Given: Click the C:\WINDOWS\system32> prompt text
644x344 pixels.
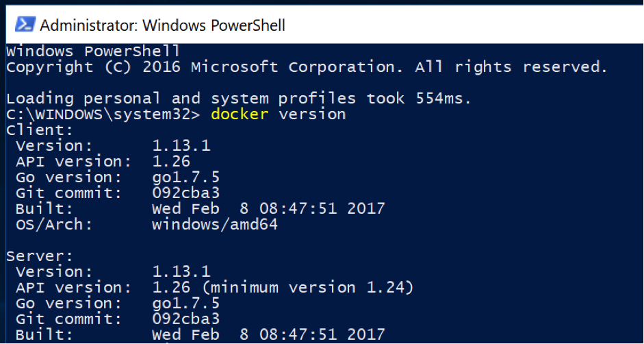Looking at the screenshot, I should tap(103, 114).
